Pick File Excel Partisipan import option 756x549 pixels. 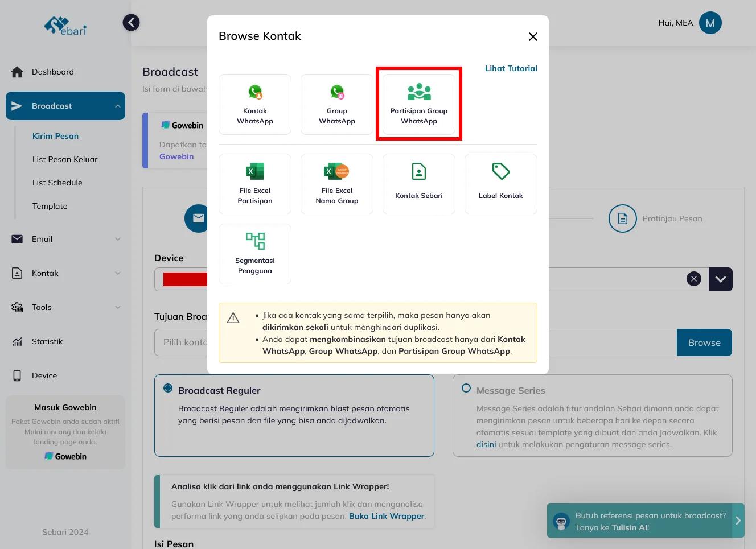click(255, 184)
